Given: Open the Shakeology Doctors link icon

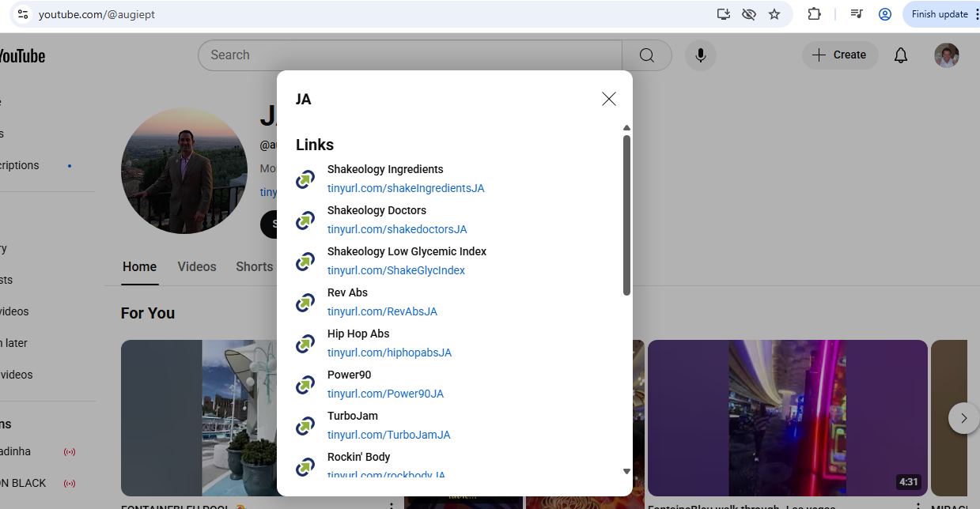Looking at the screenshot, I should [305, 221].
